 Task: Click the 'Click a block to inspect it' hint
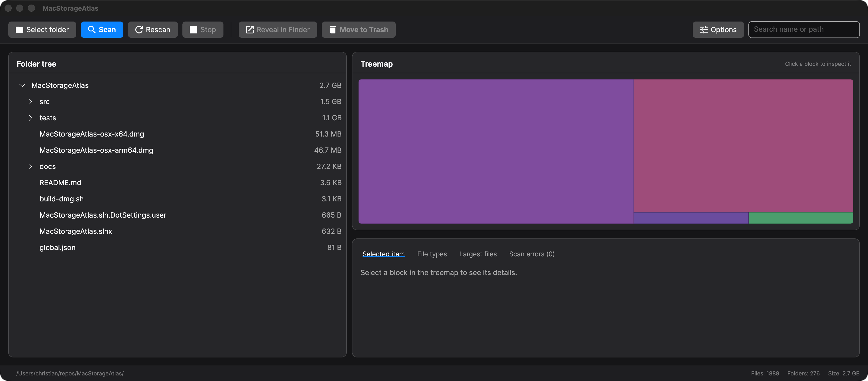[x=818, y=64]
